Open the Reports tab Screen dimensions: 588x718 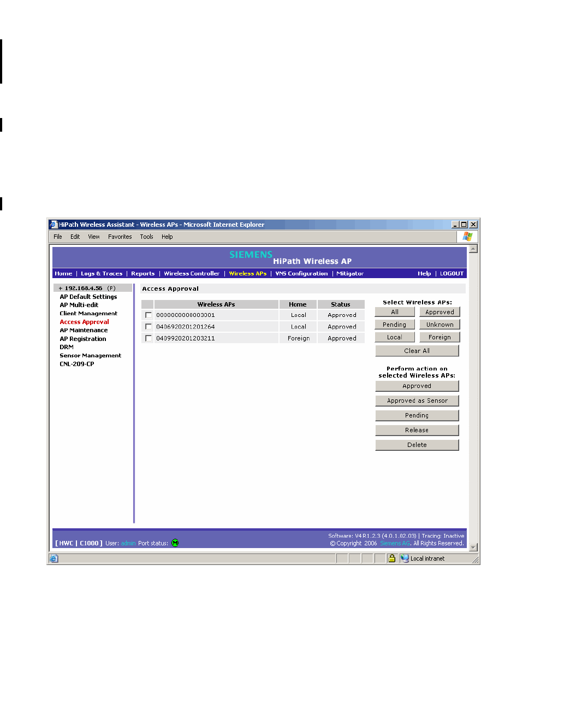tap(143, 274)
